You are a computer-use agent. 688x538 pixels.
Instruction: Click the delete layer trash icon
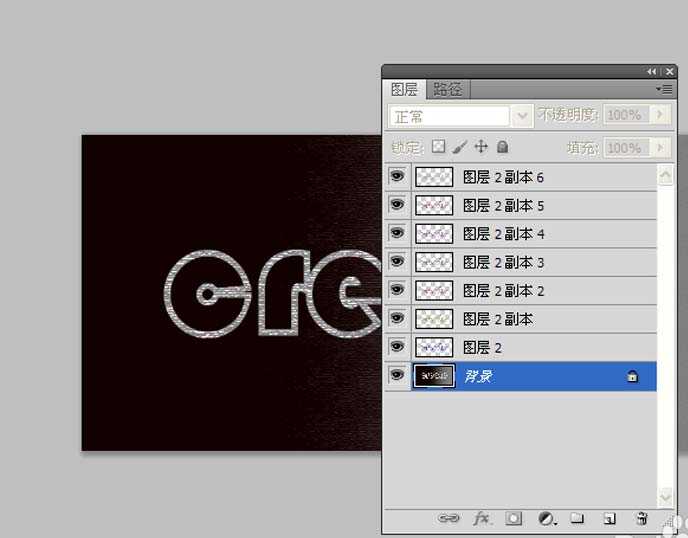click(641, 518)
